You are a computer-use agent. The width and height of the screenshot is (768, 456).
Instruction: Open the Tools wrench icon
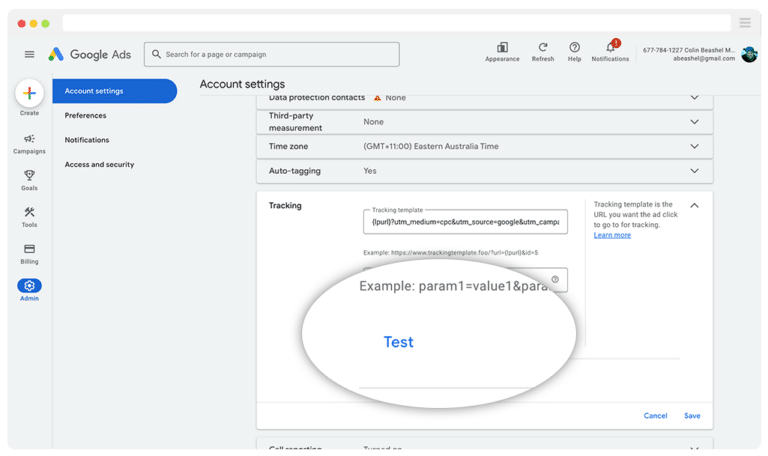coord(29,212)
